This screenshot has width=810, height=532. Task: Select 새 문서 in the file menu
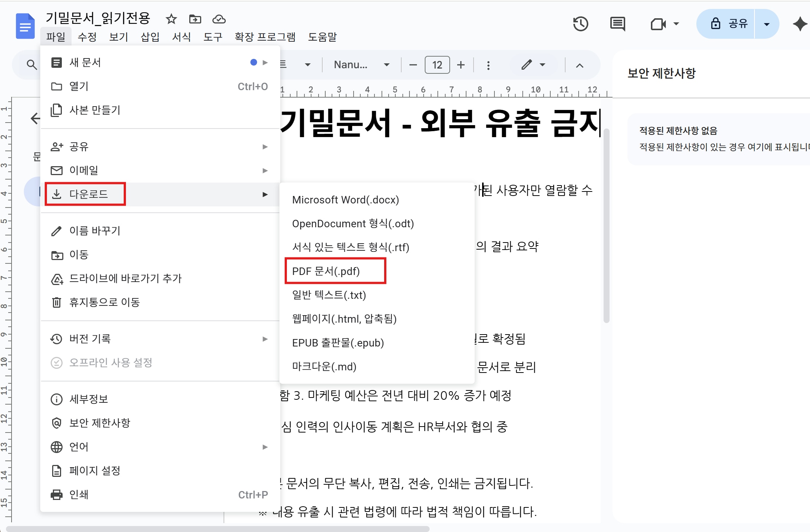pyautogui.click(x=160, y=63)
